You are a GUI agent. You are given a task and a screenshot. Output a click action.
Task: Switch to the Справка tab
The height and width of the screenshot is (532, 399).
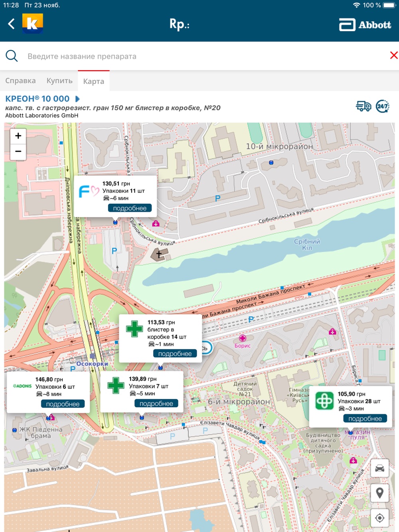(x=20, y=81)
